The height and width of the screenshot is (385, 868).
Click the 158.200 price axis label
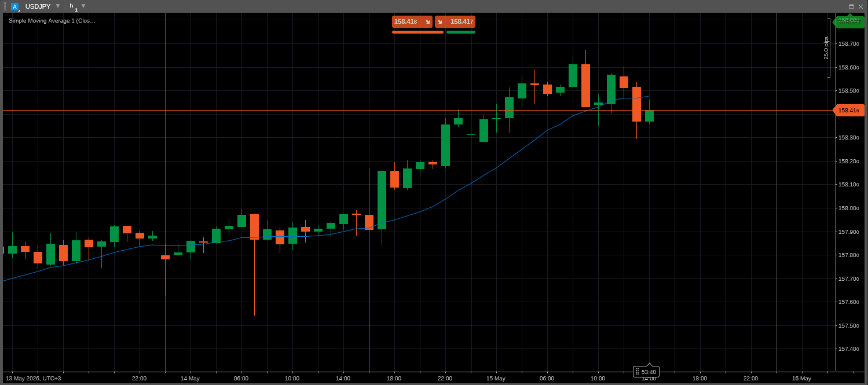click(x=848, y=161)
